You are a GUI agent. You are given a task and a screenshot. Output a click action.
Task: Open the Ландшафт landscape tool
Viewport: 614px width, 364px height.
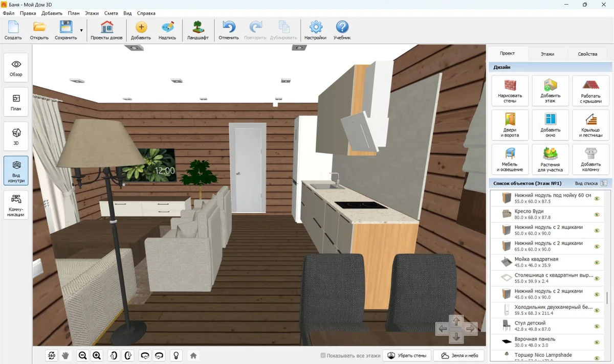(x=197, y=31)
